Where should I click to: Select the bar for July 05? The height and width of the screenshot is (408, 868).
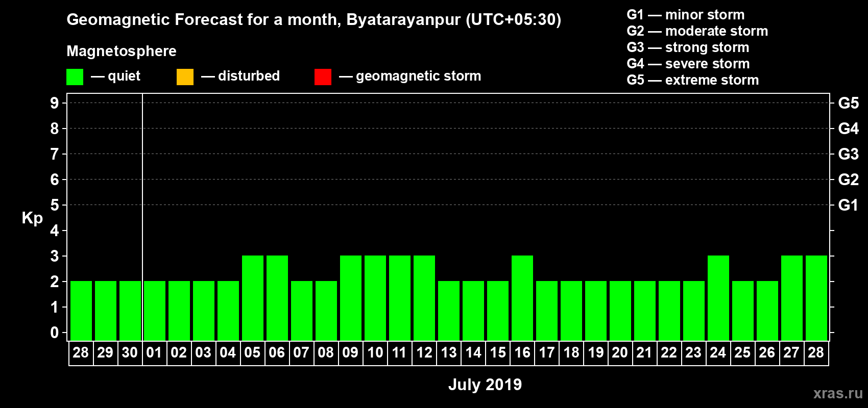(253, 298)
